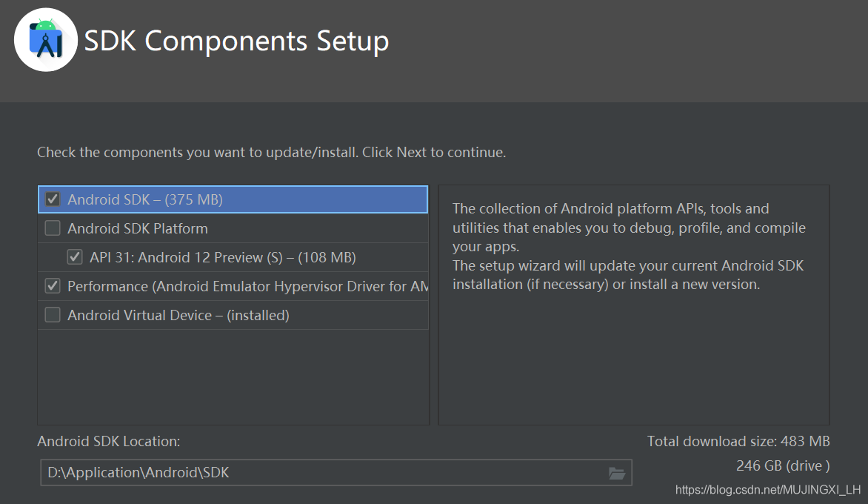Select the Android SDK – (375 MB) row

click(x=145, y=199)
